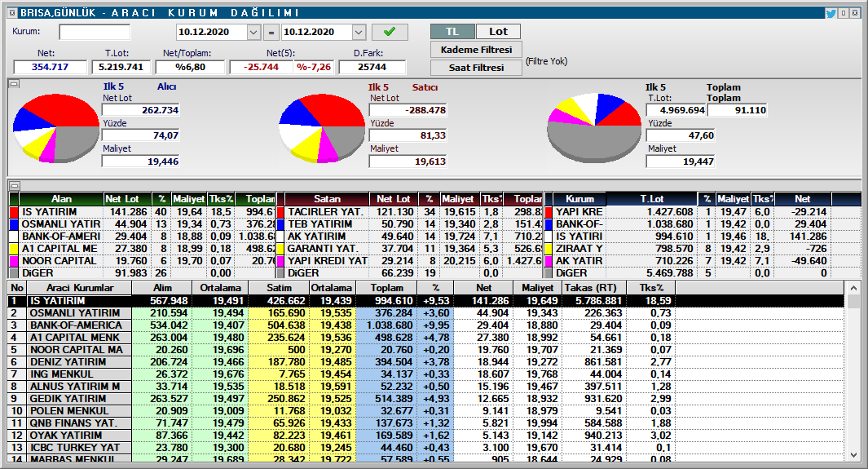Sort main table by Satim column

point(279,288)
